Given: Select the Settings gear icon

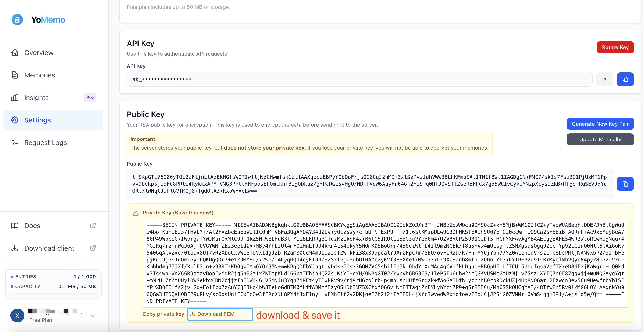Looking at the screenshot, I should 15,120.
